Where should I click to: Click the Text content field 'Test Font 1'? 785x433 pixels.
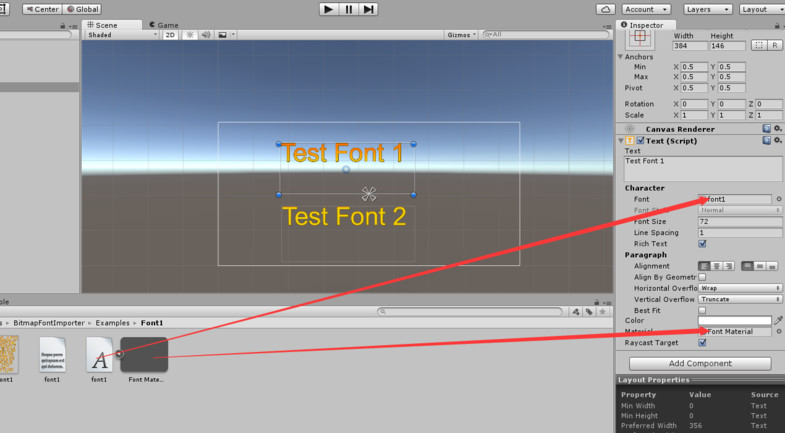click(x=703, y=169)
